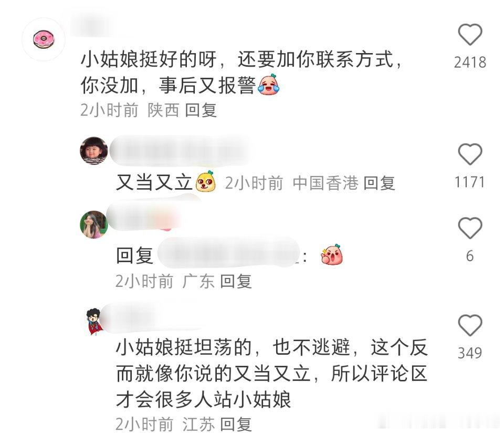The width and height of the screenshot is (504, 433).
Task: Reply to the 江苏 comment
Action: [236, 424]
